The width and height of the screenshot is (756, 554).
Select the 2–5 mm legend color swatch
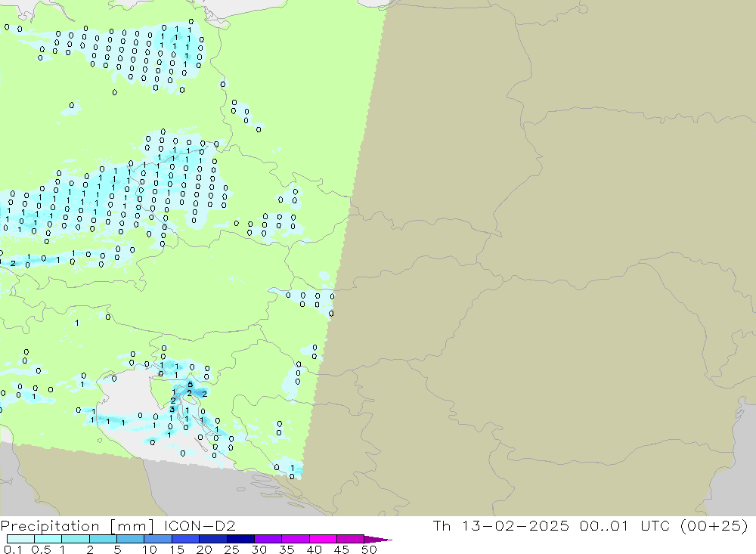point(103,539)
